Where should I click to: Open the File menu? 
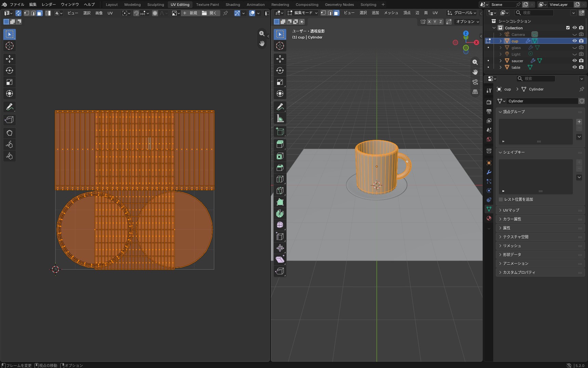pos(17,4)
